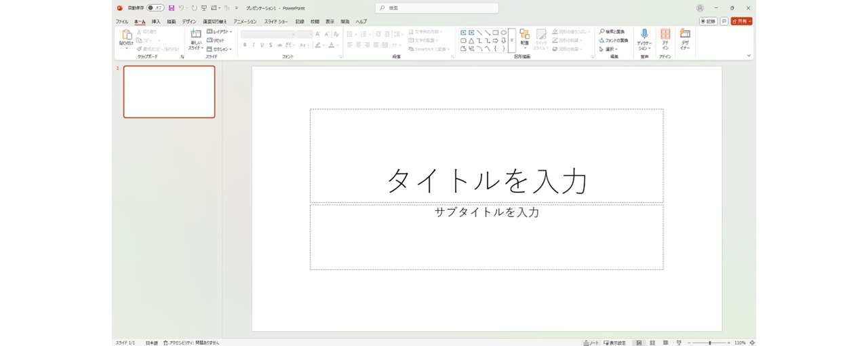Open the Customize Quick Access Toolbar arrow
The image size is (868, 346).
point(237,8)
